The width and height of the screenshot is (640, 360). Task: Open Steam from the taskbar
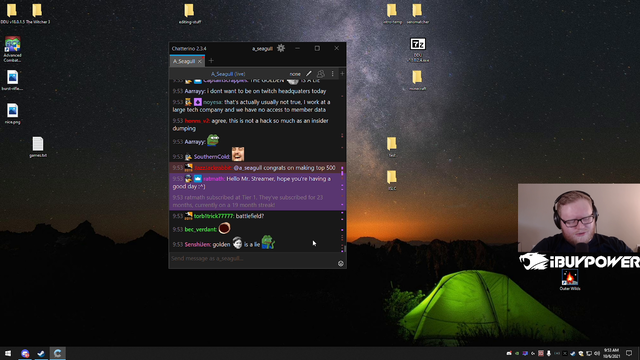pos(41,353)
